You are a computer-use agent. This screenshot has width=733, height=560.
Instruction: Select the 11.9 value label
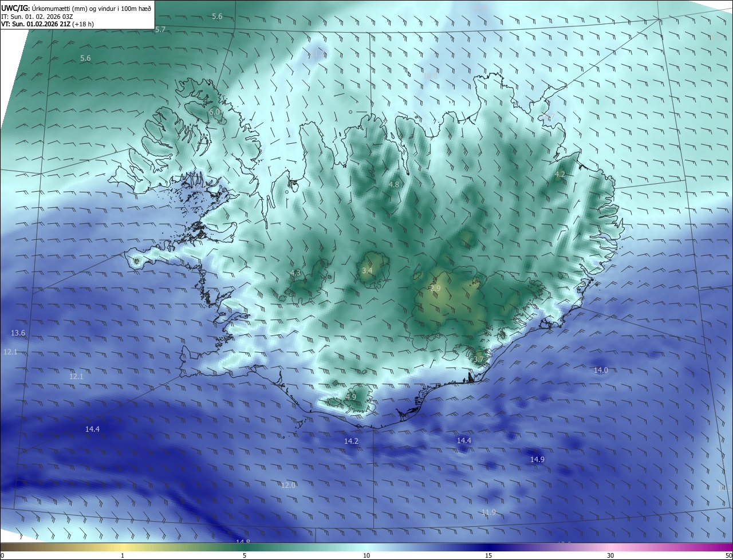tap(488, 512)
